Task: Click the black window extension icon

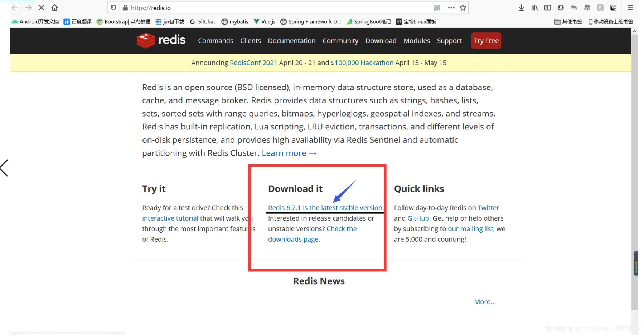Action: (x=614, y=8)
